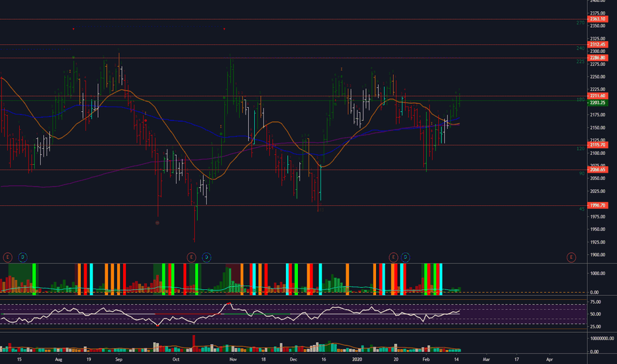Click the 1950.00 tick on price axis
This screenshot has height=364, width=617.
coord(597,230)
